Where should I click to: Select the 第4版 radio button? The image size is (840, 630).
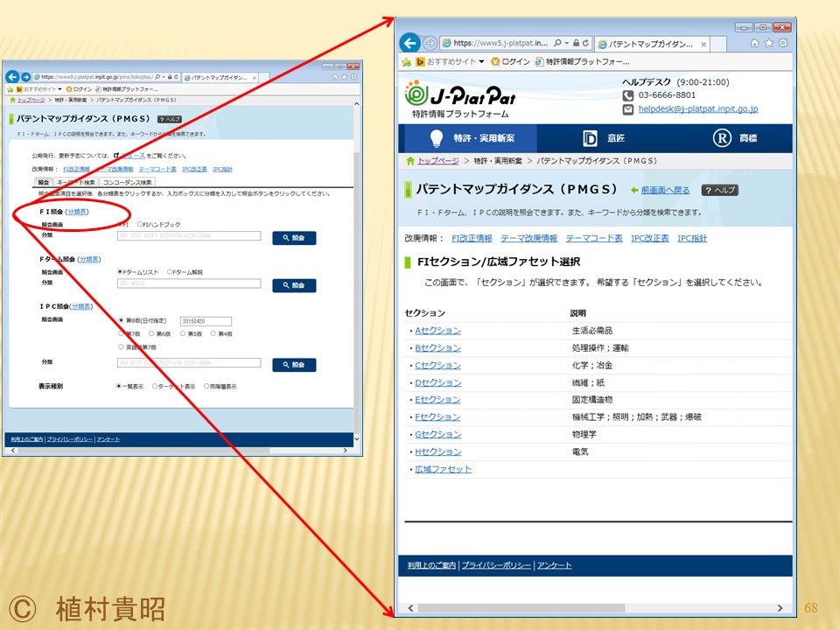point(213,333)
